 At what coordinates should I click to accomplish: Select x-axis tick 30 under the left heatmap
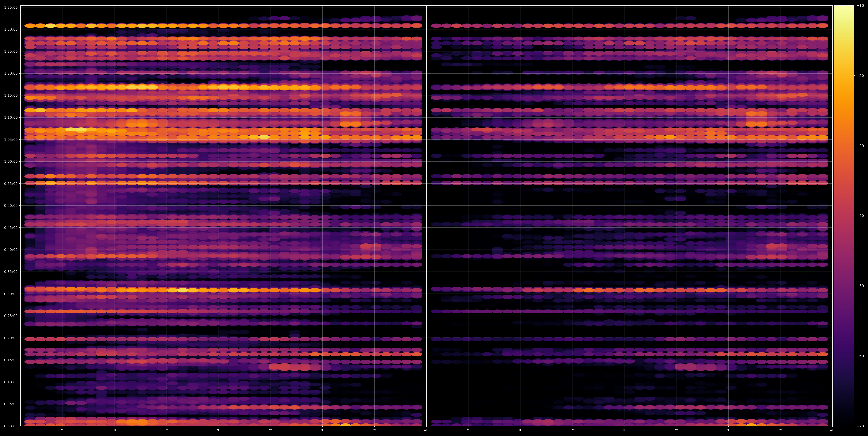pyautogui.click(x=322, y=430)
